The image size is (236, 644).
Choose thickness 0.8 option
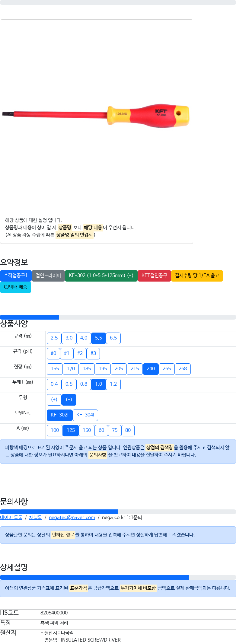click(x=84, y=384)
